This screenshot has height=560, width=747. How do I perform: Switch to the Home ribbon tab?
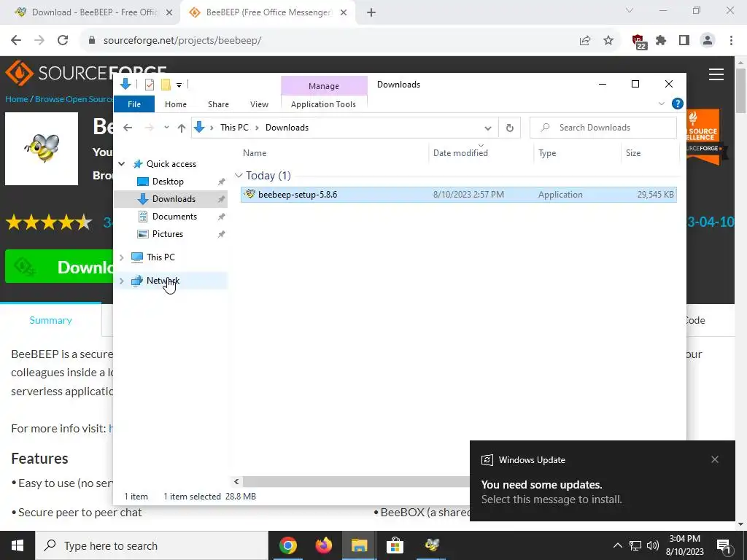pyautogui.click(x=176, y=104)
